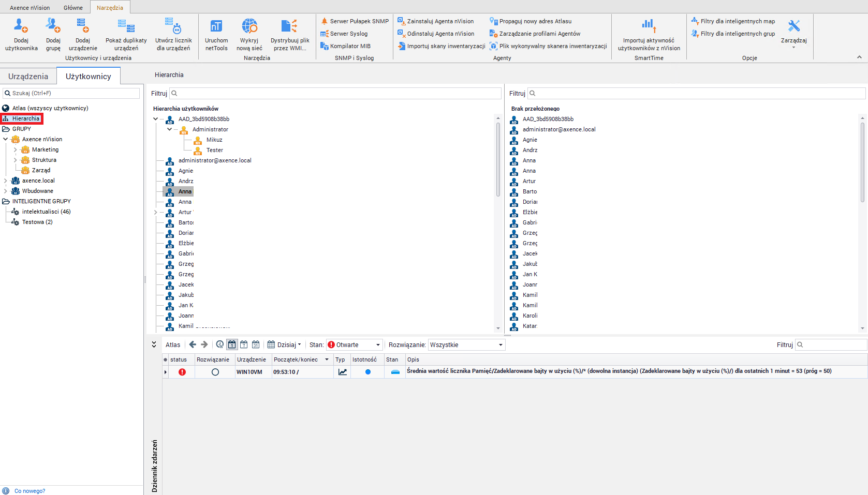Image resolution: width=868 pixels, height=495 pixels.
Task: Click Pokaż duplikaty urządzeń icon
Action: [126, 26]
